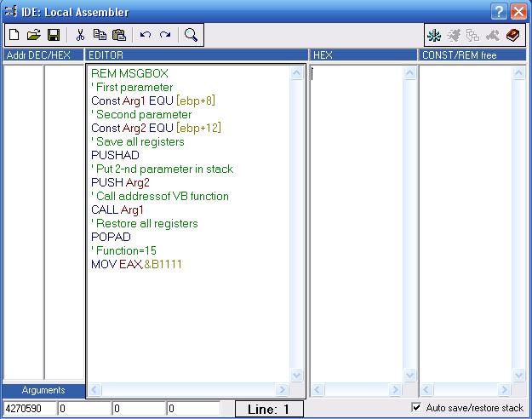
Task: Click the PUSHAD instruction line
Action: [115, 155]
